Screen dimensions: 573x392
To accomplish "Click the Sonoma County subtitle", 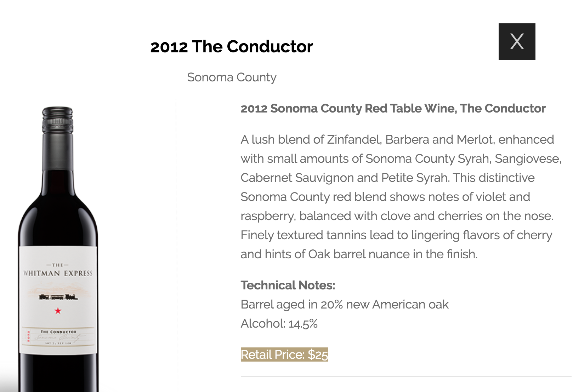I will click(232, 77).
